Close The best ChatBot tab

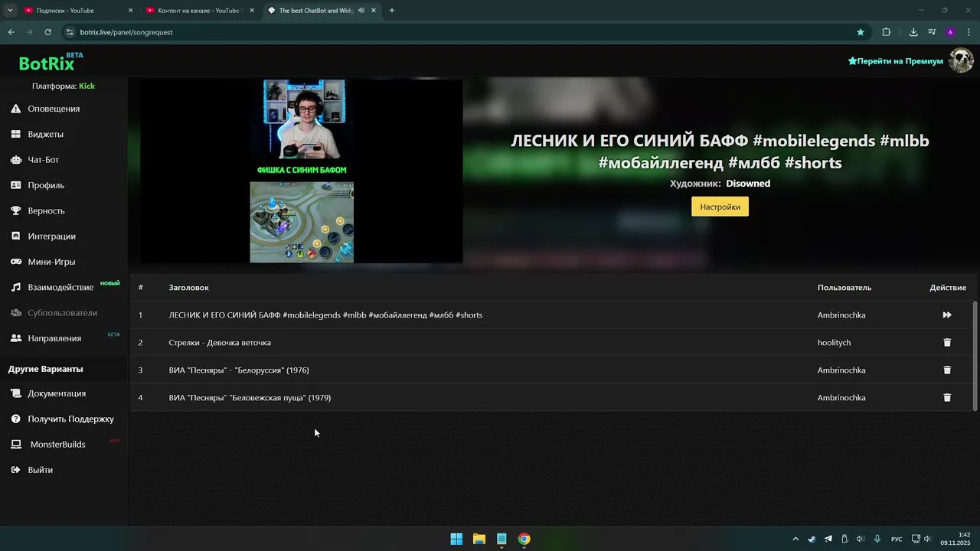374,11
